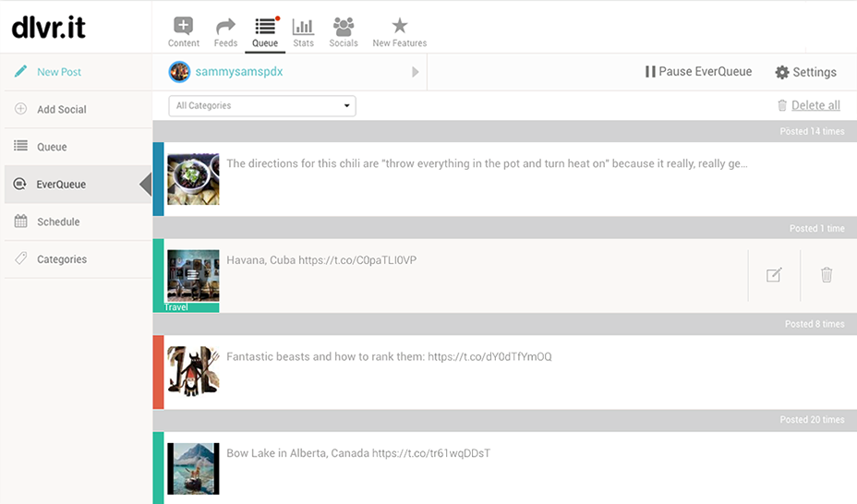Click the sammysamspdx account name
This screenshot has width=857, height=504.
(x=239, y=71)
